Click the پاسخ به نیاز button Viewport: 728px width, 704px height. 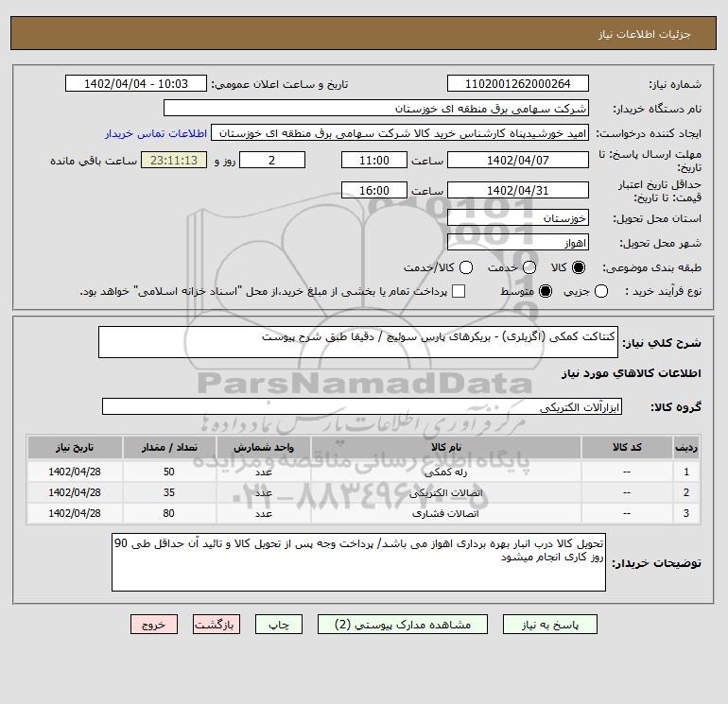tap(550, 625)
